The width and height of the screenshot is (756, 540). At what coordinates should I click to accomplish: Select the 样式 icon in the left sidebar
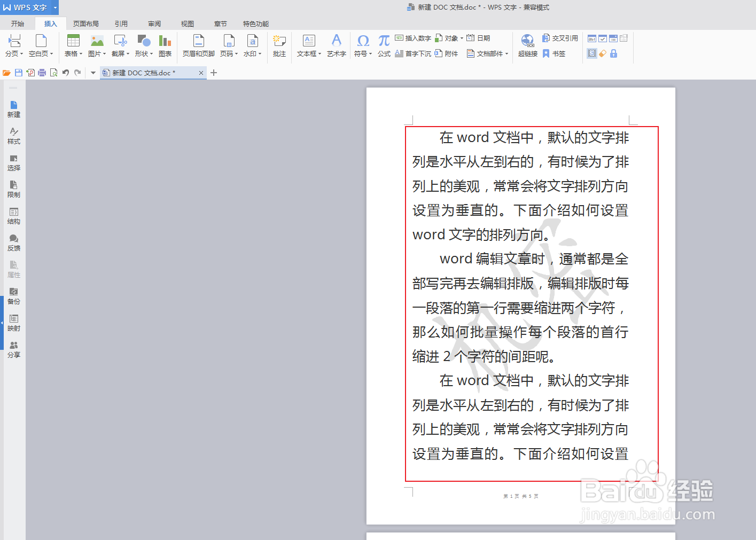14,136
